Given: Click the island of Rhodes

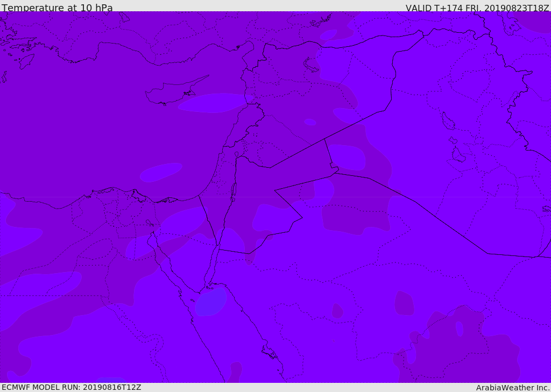Looking at the screenshot, I should [26, 61].
